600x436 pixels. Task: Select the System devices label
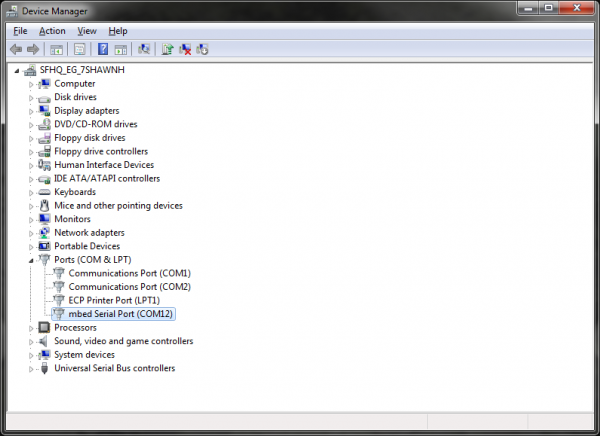[x=84, y=355]
